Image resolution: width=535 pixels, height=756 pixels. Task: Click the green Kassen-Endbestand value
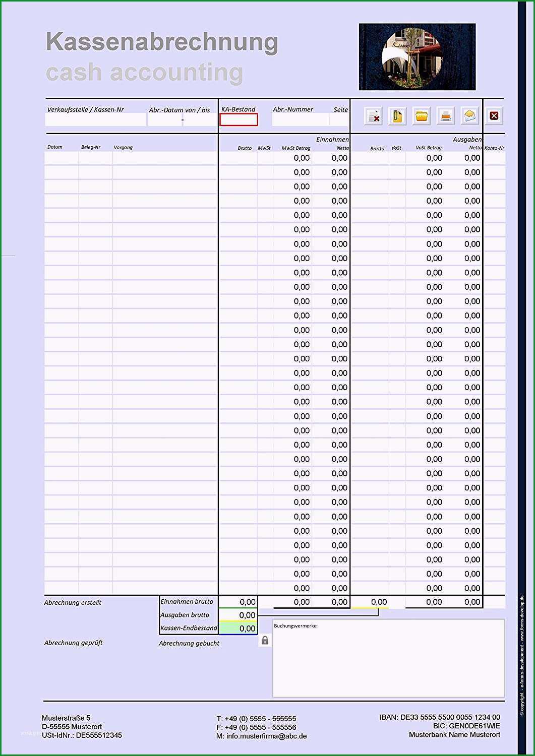click(x=239, y=628)
